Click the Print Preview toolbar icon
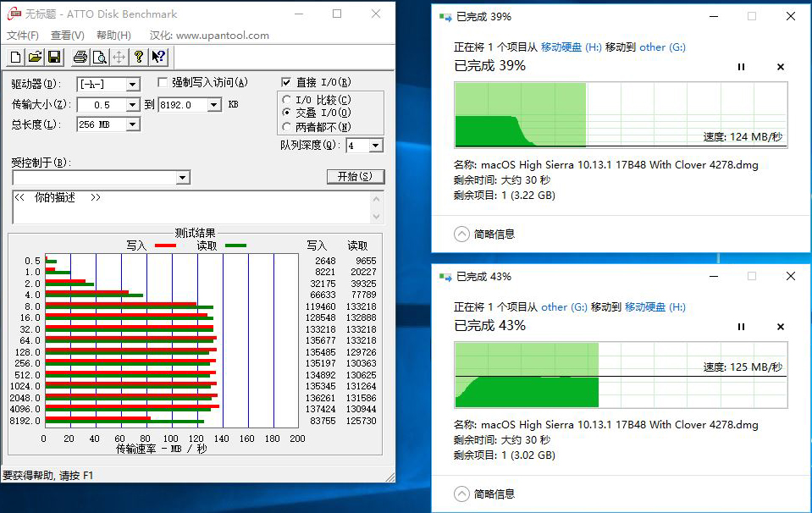 (99, 57)
